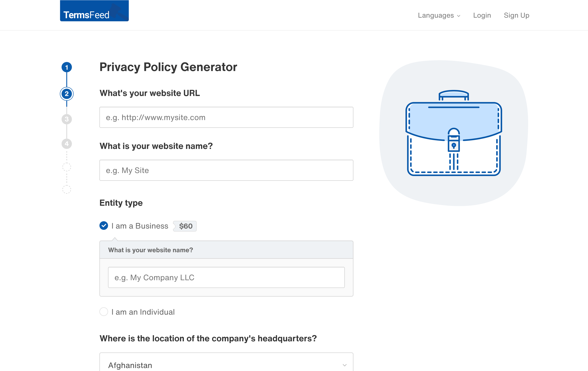Focus the website name input field
588x371 pixels.
click(x=226, y=170)
